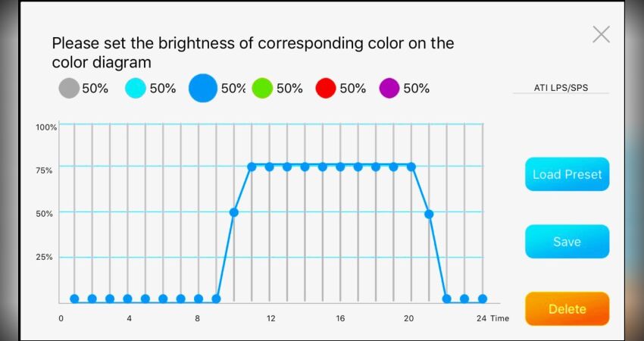
Task: Click the graph point at hour 22
Action: pyautogui.click(x=447, y=299)
